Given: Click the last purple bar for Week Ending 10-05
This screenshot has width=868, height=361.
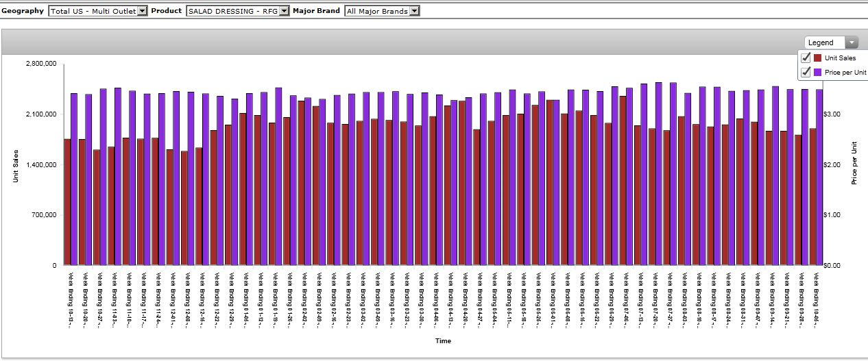Looking at the screenshot, I should pos(819,177).
